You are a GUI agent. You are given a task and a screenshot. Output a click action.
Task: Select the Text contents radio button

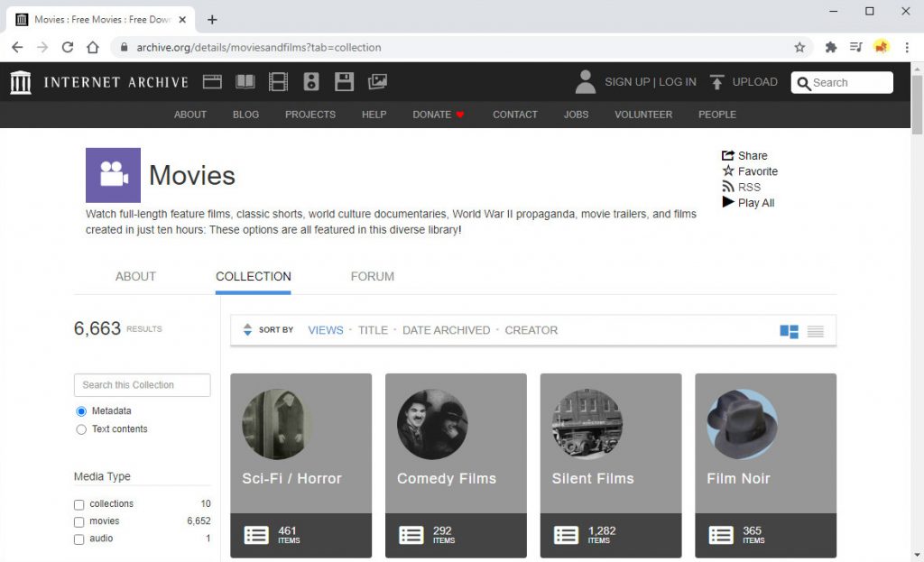point(81,429)
